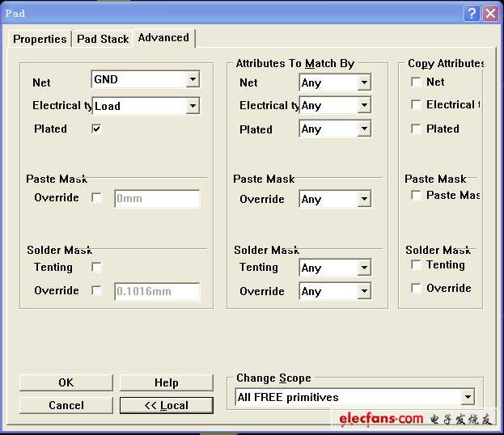Uncheck the Plated checkbox
Image resolution: width=504 pixels, height=435 pixels.
tap(96, 129)
